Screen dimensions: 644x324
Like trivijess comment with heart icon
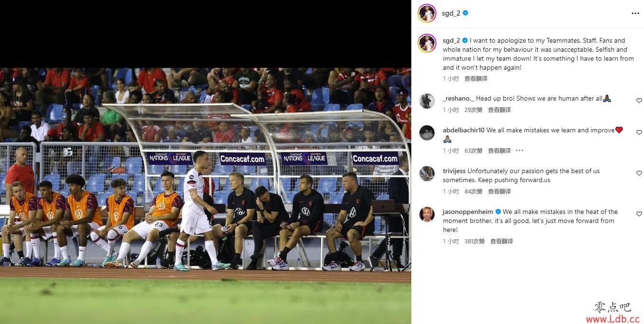tap(639, 173)
